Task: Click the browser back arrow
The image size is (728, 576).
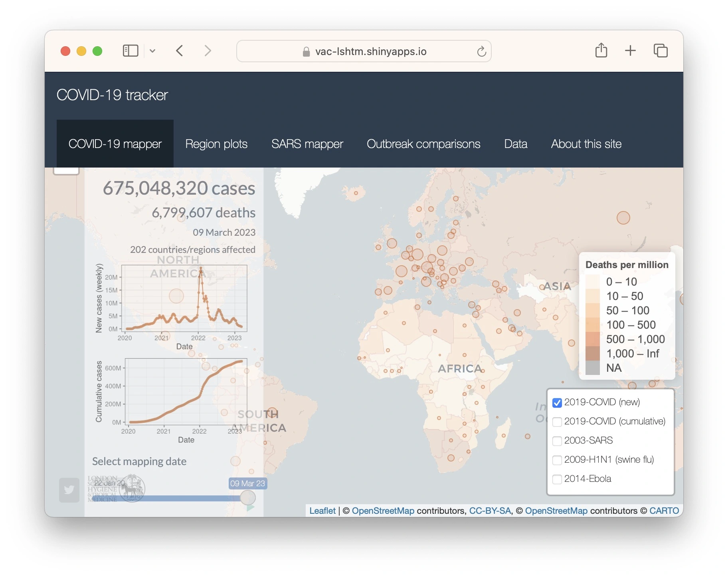Action: [x=180, y=51]
